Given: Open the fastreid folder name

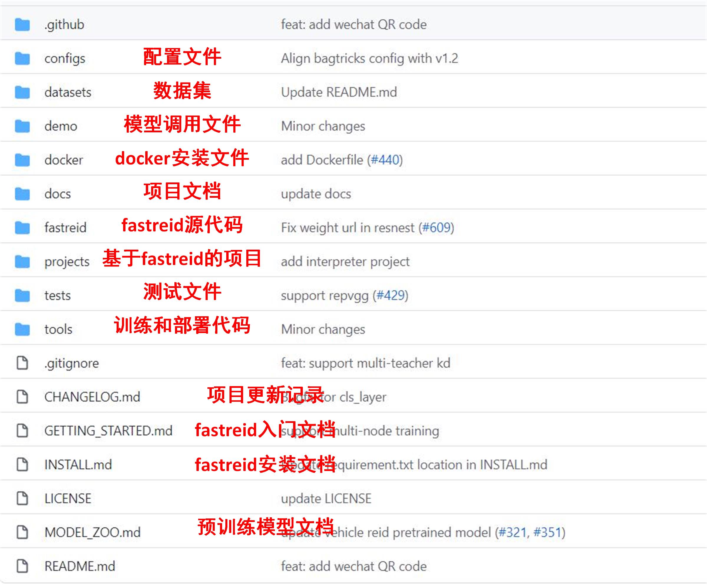Looking at the screenshot, I should (x=65, y=228).
